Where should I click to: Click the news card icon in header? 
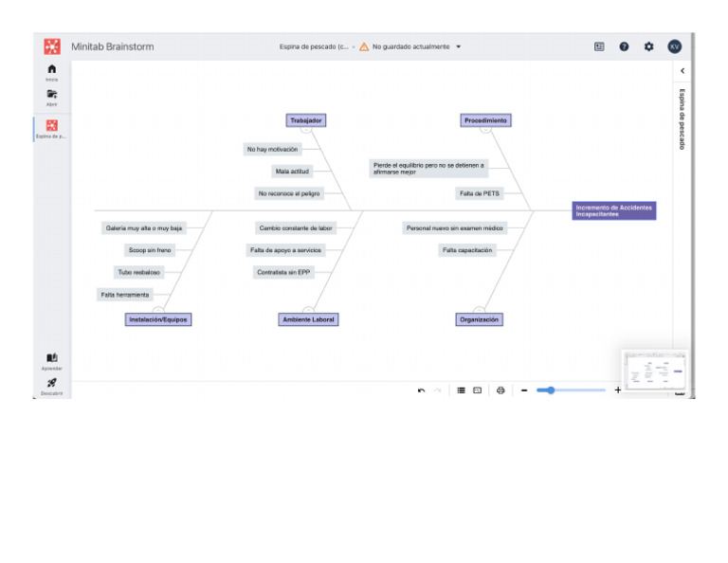coord(599,46)
